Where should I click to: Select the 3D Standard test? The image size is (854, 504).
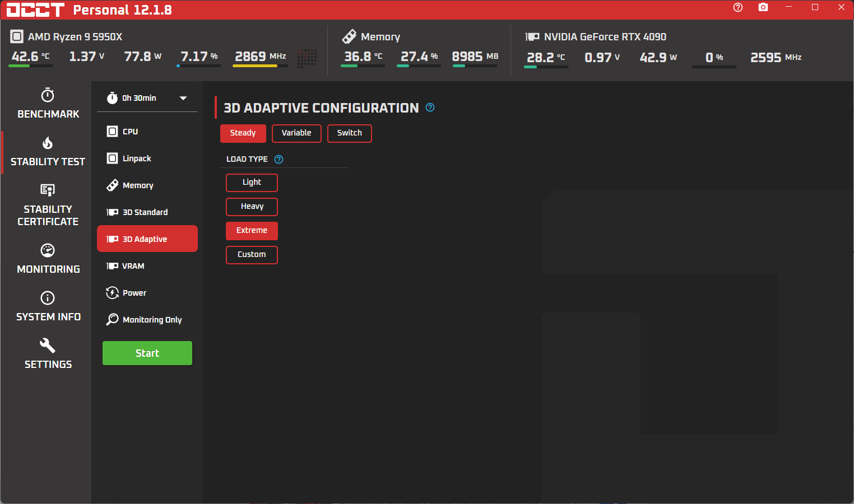point(147,212)
